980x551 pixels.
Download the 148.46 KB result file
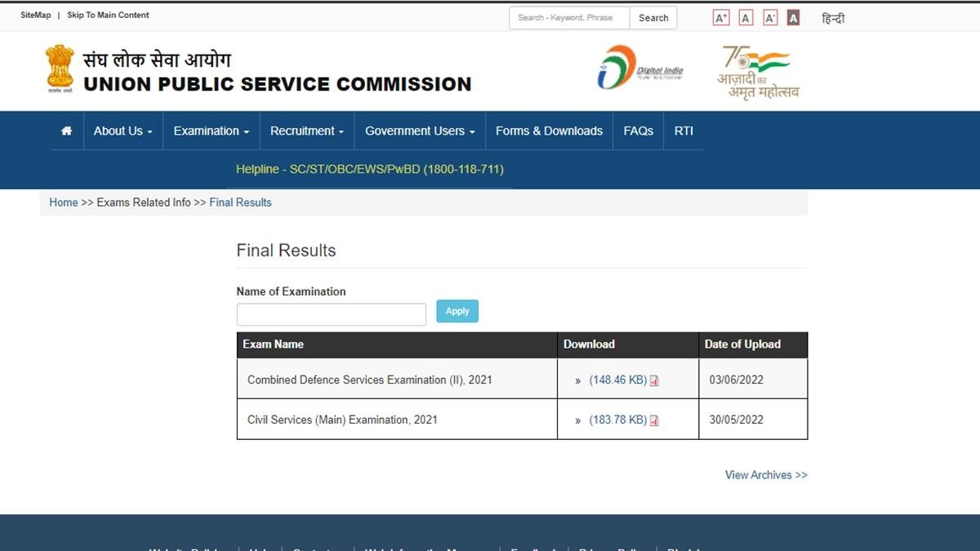617,380
